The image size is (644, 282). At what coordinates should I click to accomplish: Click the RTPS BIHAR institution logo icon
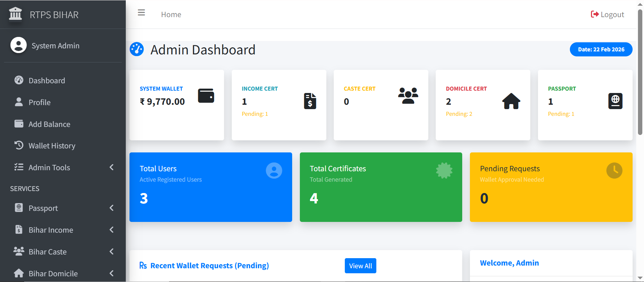tap(15, 14)
